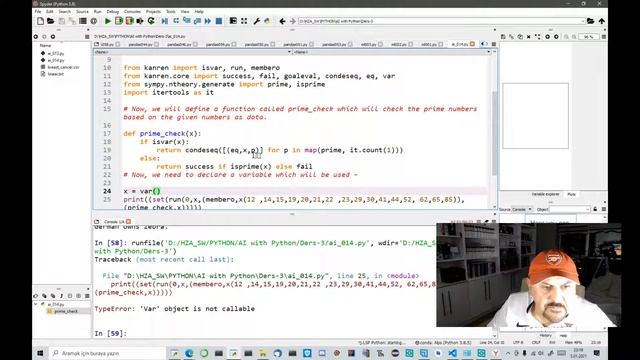Show hidden system tray icons chevron
Image resolution: width=640 pixels, height=360 pixels.
point(508,353)
